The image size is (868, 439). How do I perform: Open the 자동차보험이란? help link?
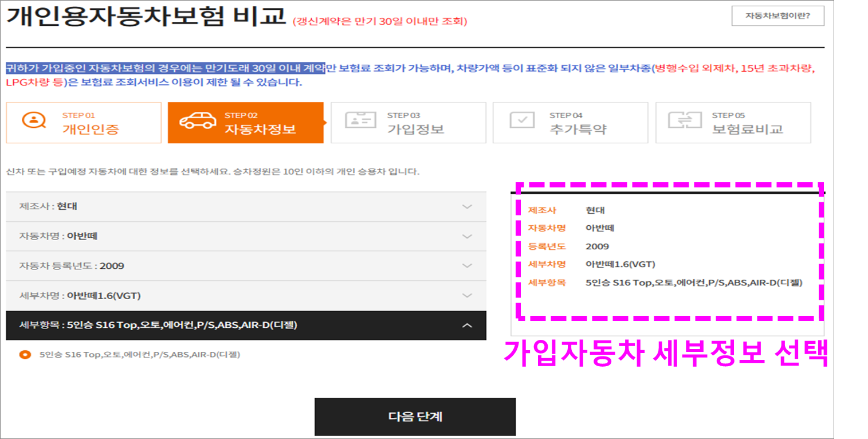[x=777, y=15]
